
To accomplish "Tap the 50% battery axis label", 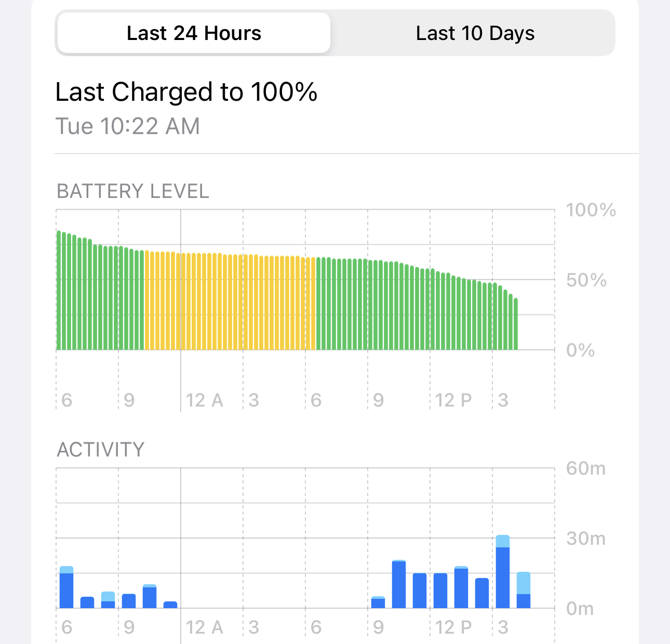I will click(x=586, y=280).
